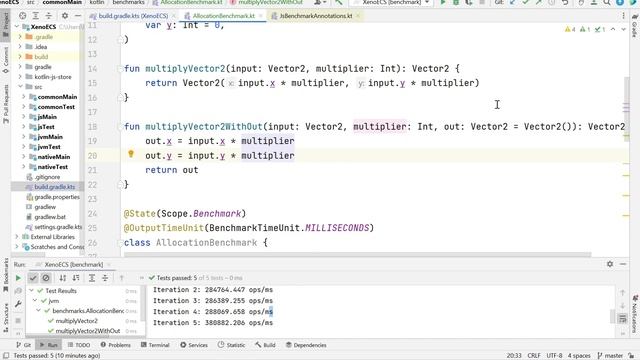Minimize the Run tool window

[x=623, y=264]
